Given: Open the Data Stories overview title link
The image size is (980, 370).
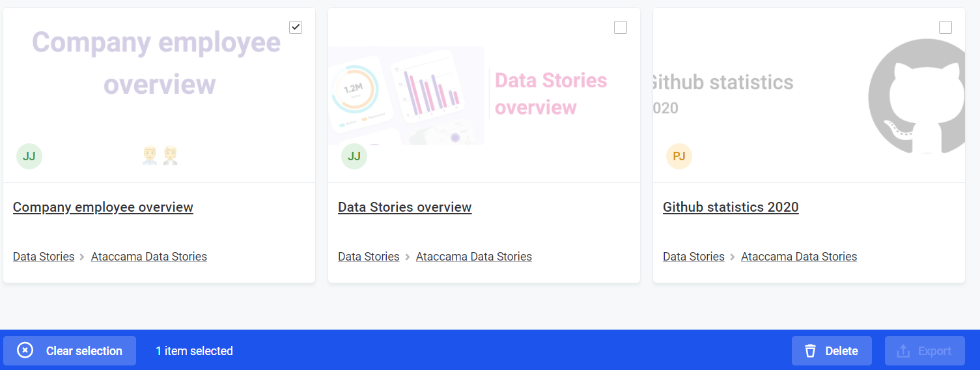Looking at the screenshot, I should coord(404,207).
